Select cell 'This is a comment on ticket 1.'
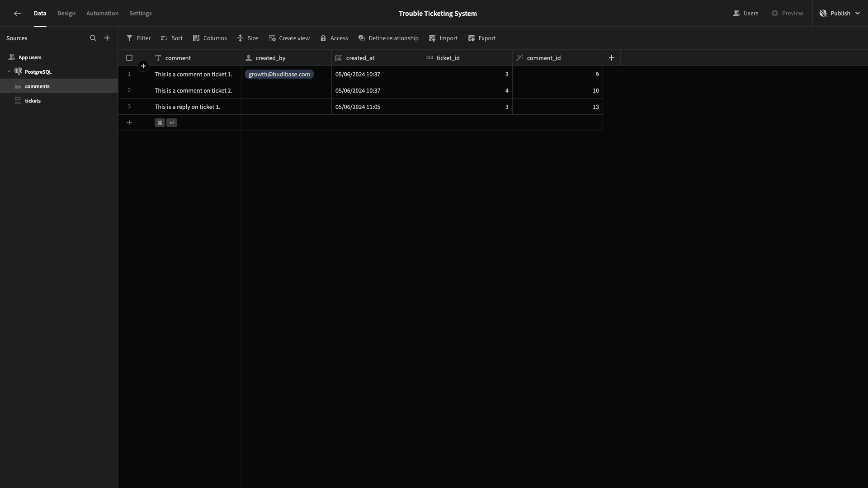 point(196,74)
